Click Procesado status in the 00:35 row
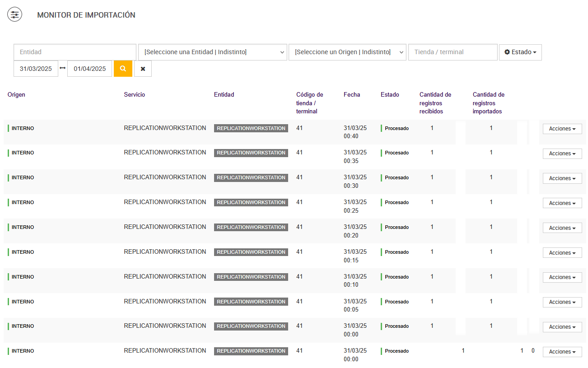588x368 pixels. click(x=397, y=153)
